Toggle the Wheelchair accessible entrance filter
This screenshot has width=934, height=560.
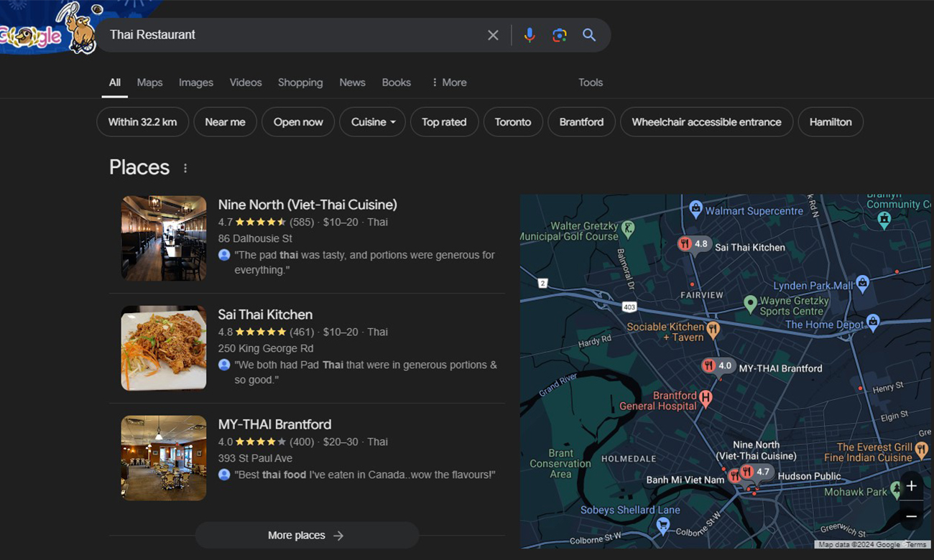tap(706, 122)
